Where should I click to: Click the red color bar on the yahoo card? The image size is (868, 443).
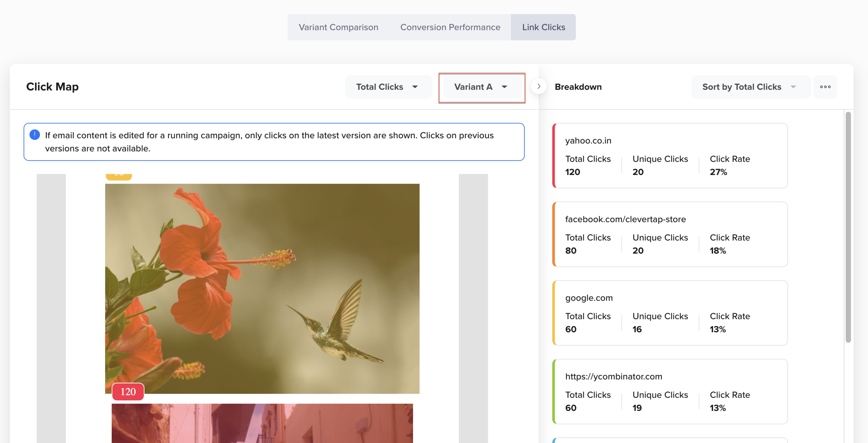(554, 155)
